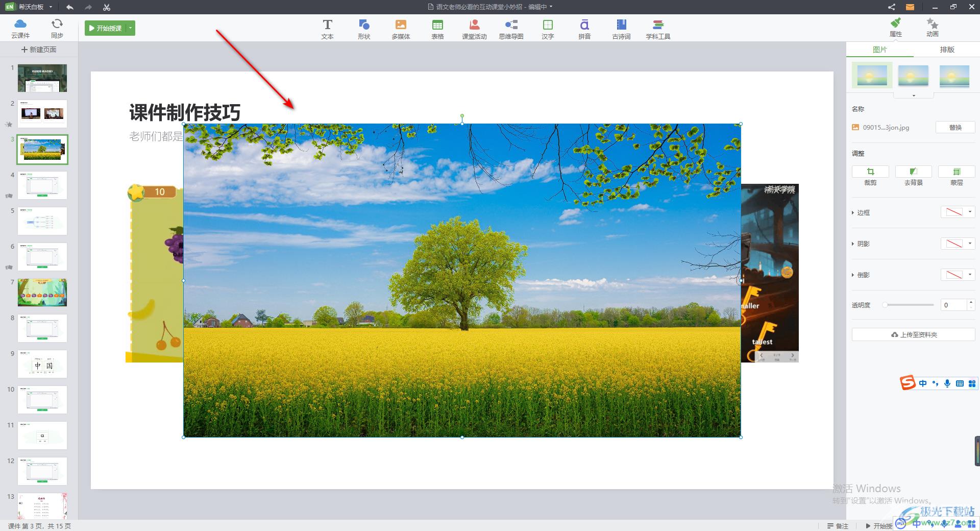Viewport: 980px width, 531px height.
Task: Click the transparency value stepper arrows
Action: click(x=971, y=305)
